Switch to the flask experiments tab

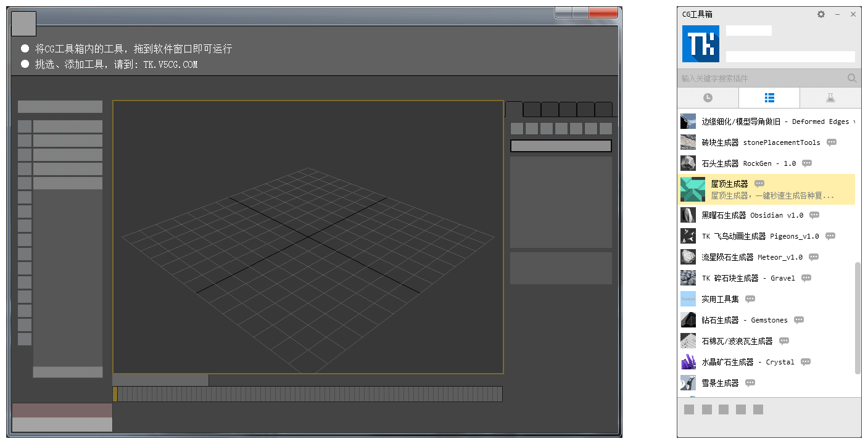tap(830, 97)
